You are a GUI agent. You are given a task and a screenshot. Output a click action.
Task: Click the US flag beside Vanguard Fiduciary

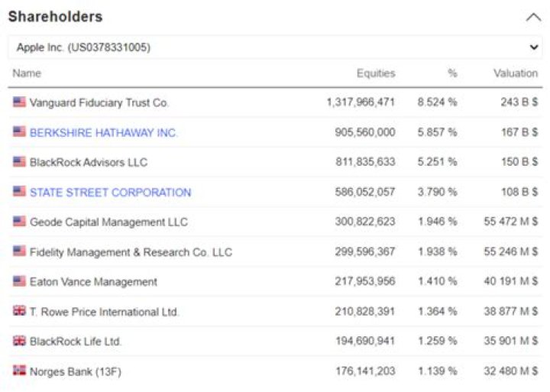pos(19,102)
